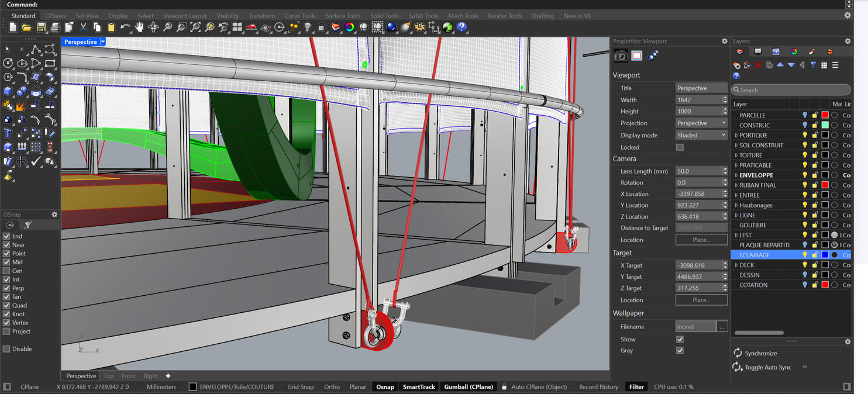This screenshot has height=394, width=868.
Task: Click the New Layer icon in Layers panel
Action: coord(736,65)
